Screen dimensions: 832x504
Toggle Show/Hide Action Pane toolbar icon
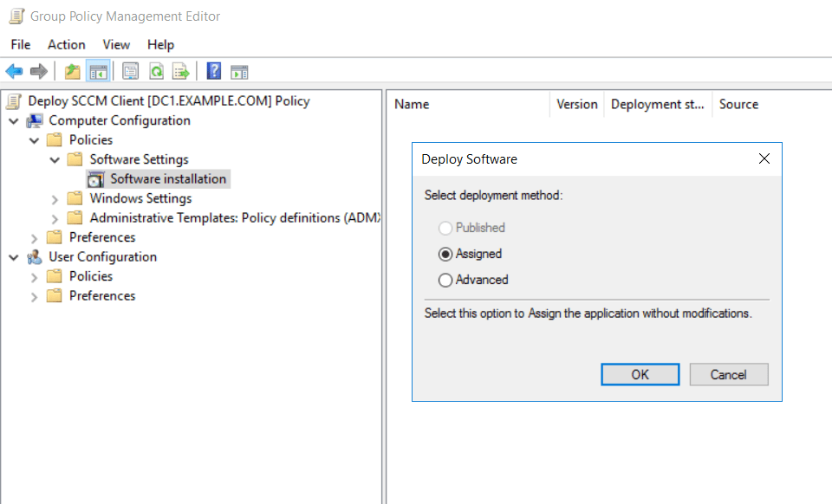click(x=239, y=72)
